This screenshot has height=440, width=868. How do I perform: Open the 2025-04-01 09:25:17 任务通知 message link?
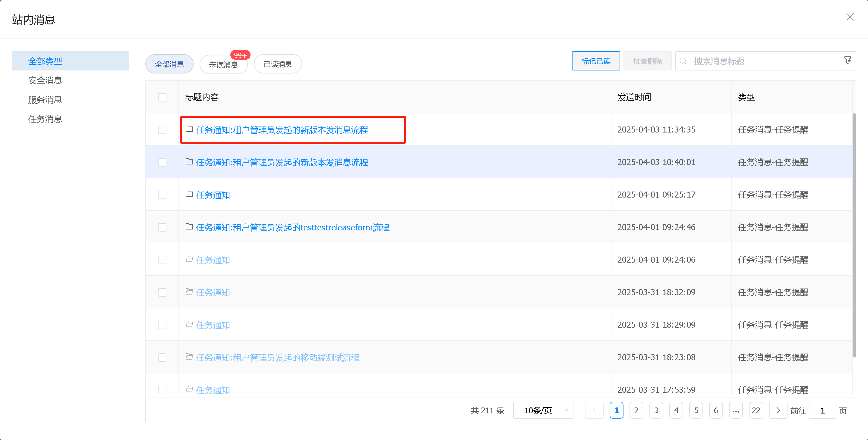[213, 195]
